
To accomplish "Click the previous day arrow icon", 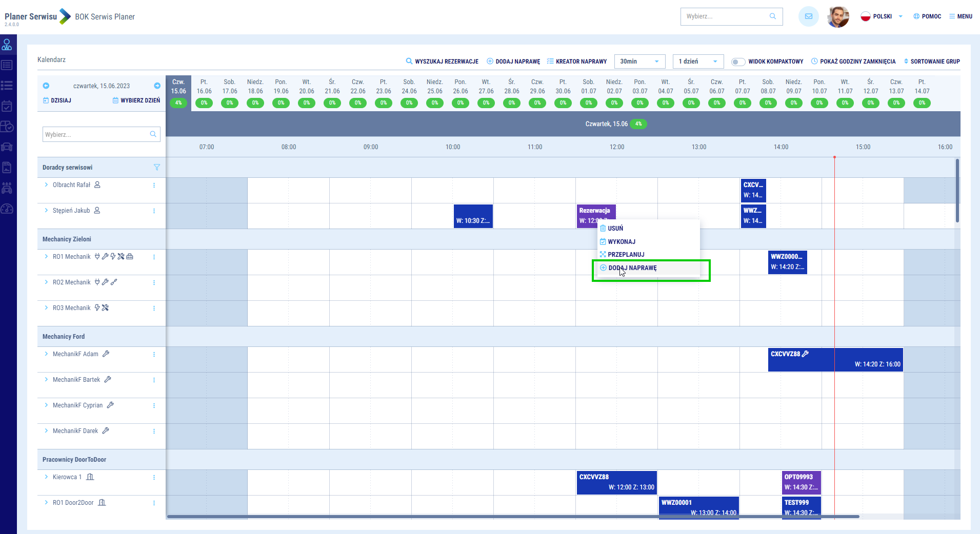I will (46, 86).
